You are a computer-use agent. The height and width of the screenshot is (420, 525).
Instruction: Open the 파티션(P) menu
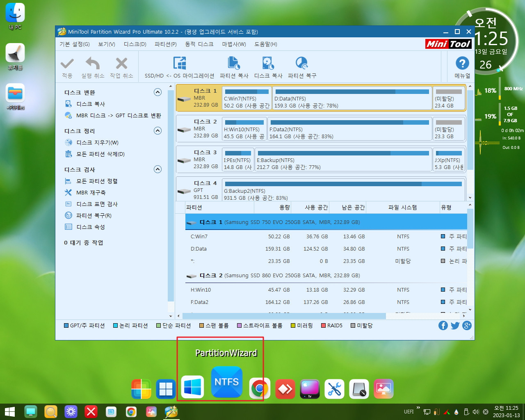pos(166,44)
